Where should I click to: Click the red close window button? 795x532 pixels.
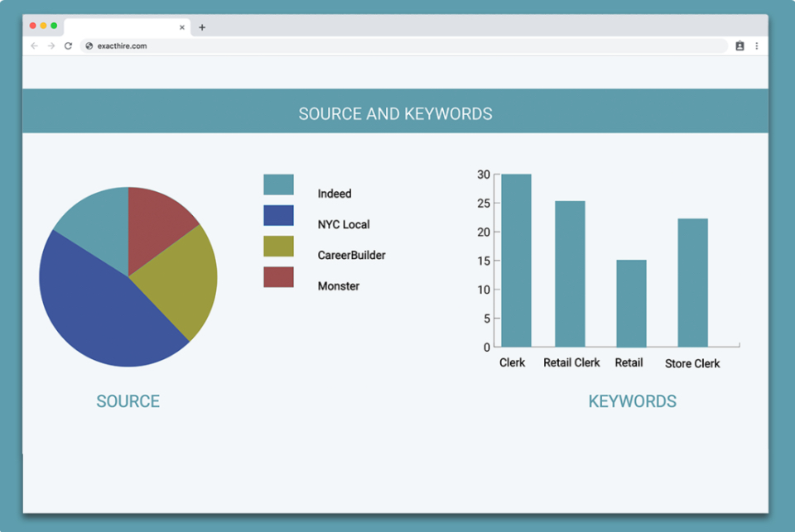(x=33, y=26)
